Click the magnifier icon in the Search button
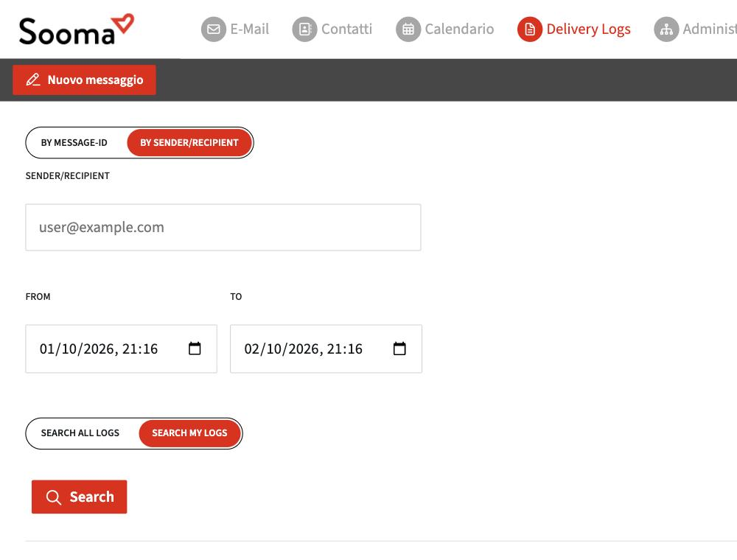Viewport: 737px width, 560px height. click(x=54, y=497)
